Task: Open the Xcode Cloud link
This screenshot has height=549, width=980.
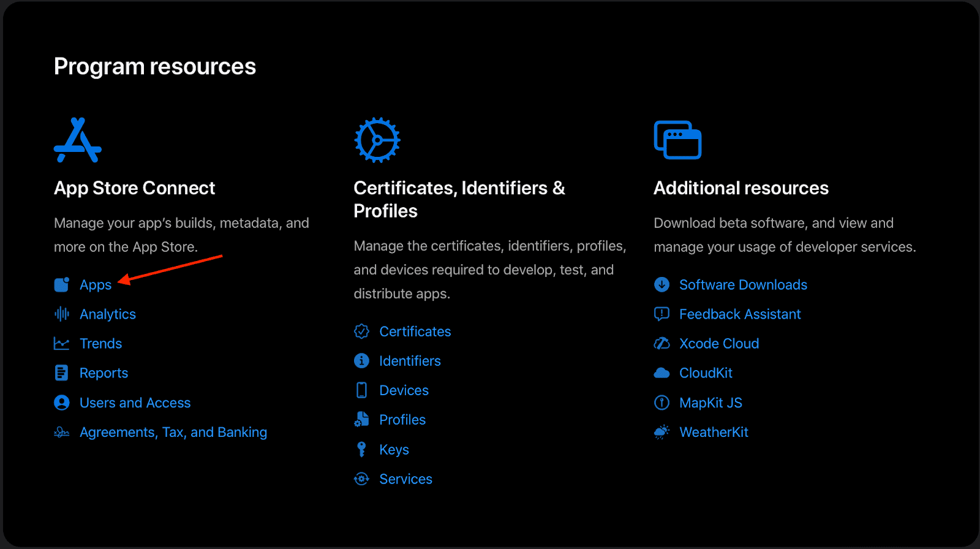Action: [x=720, y=344]
